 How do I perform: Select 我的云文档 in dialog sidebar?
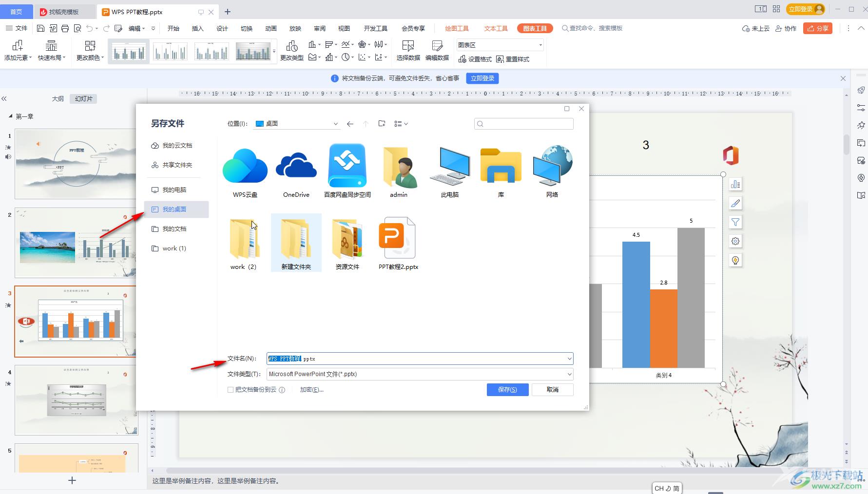(x=176, y=146)
